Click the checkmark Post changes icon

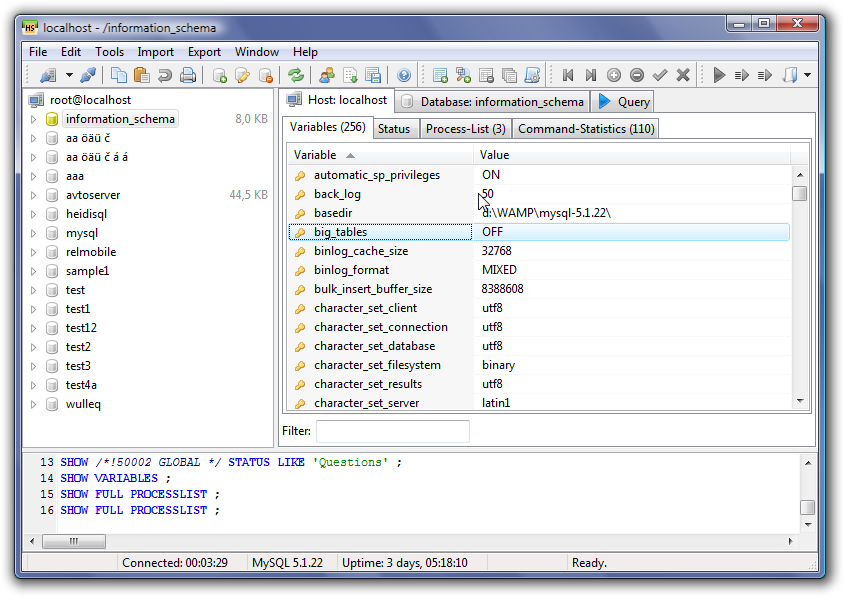point(660,75)
